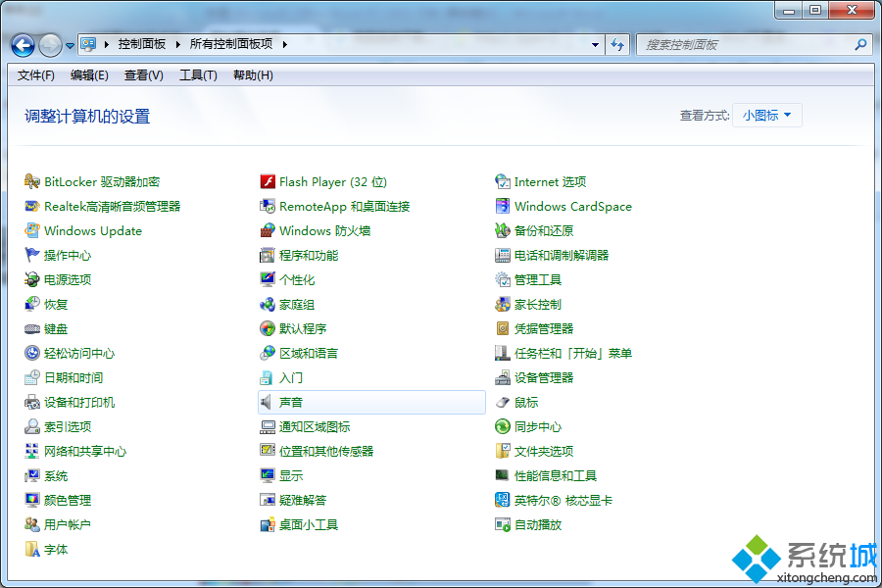This screenshot has height=588, width=882.
Task: Open the 工具(T) menu
Action: click(198, 75)
